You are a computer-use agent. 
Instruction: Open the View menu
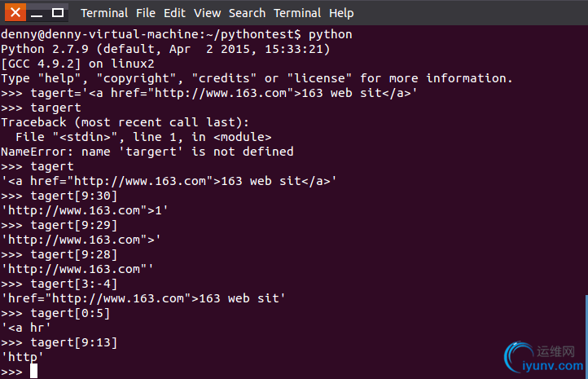tap(207, 13)
